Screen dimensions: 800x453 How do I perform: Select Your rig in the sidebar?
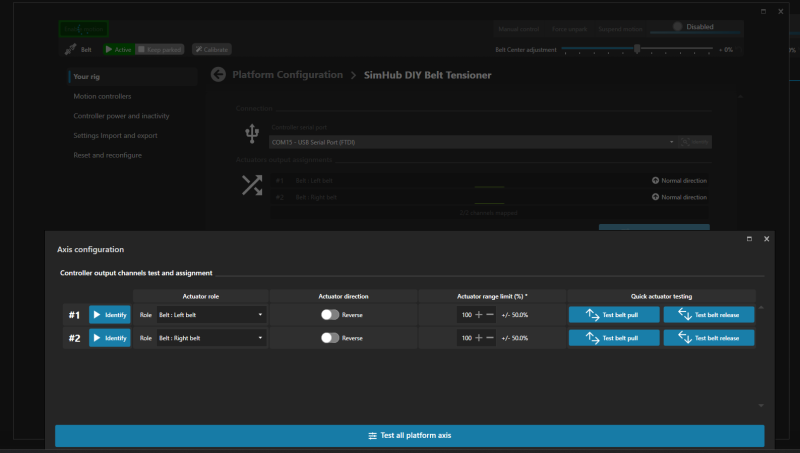[x=133, y=77]
